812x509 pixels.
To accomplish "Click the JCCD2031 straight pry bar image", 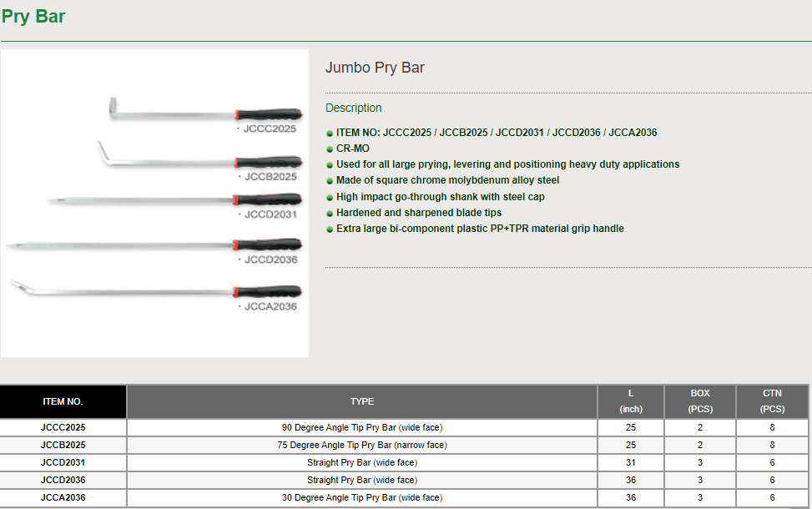I will [174, 201].
